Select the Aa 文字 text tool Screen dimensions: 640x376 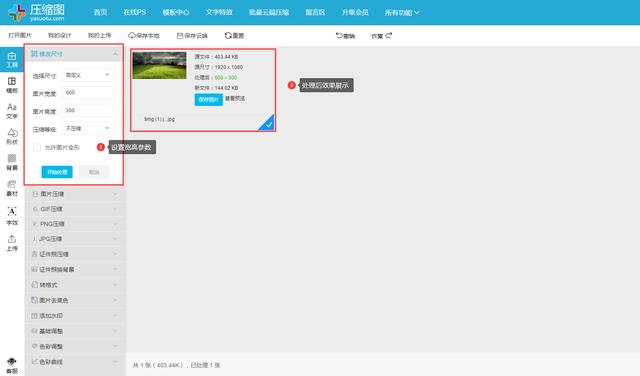coord(12,111)
